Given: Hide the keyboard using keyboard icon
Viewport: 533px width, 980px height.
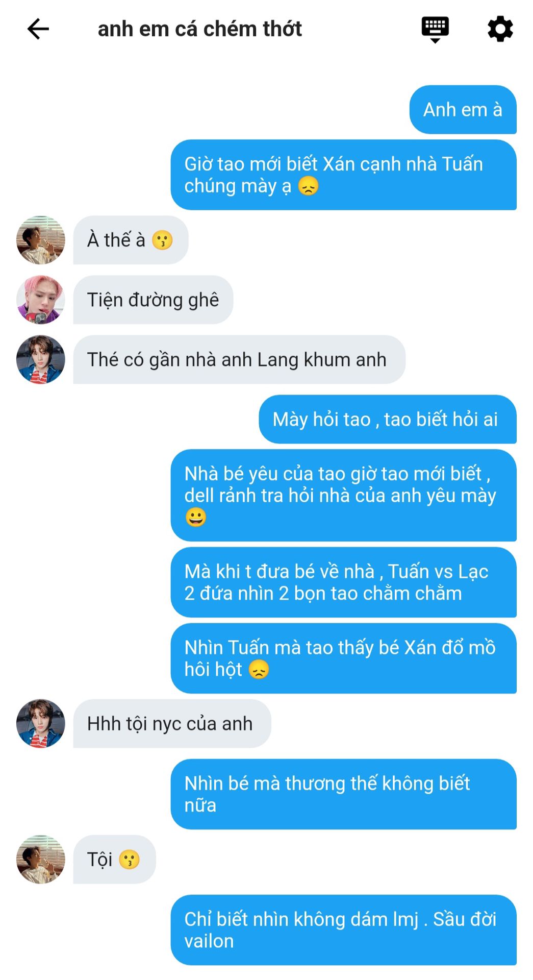Looking at the screenshot, I should (435, 30).
